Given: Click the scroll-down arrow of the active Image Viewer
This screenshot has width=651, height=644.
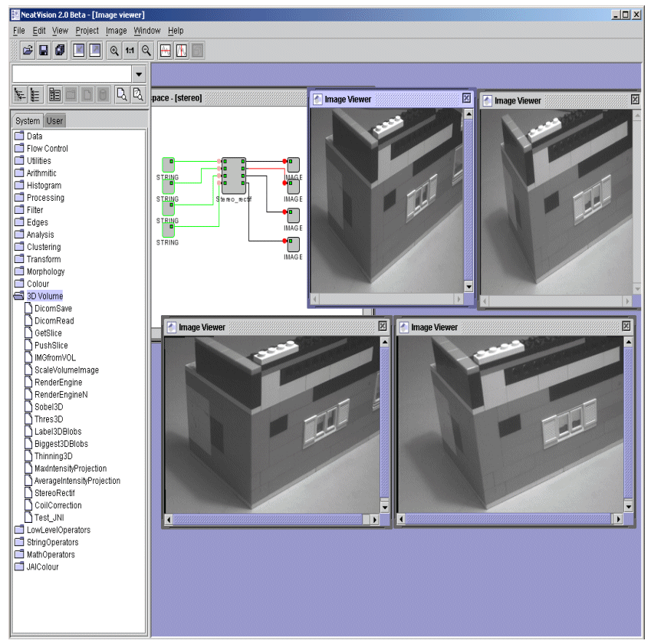Looking at the screenshot, I should (469, 287).
